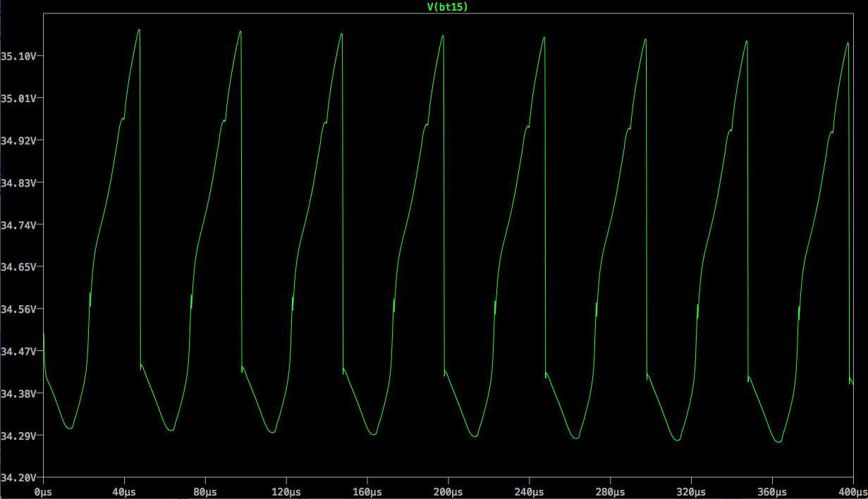Click the 120µs time axis label
Viewport: 868px width, 499px height.
point(286,491)
